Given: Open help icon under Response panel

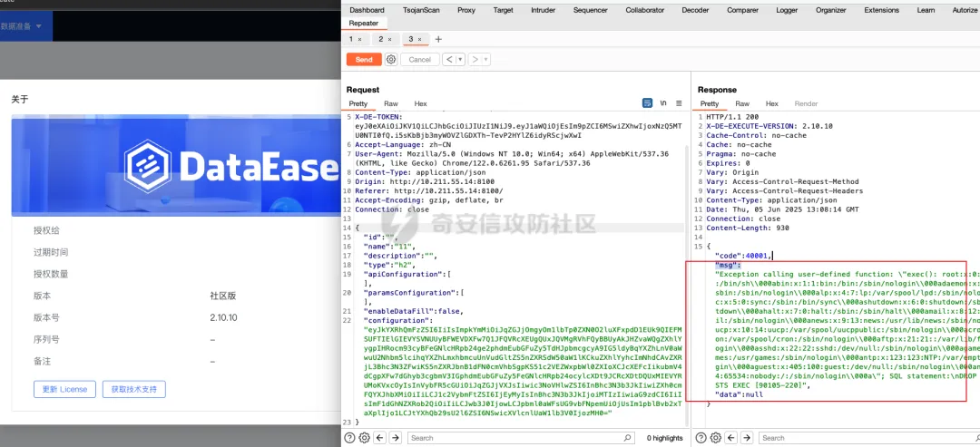Looking at the screenshot, I should 702,438.
